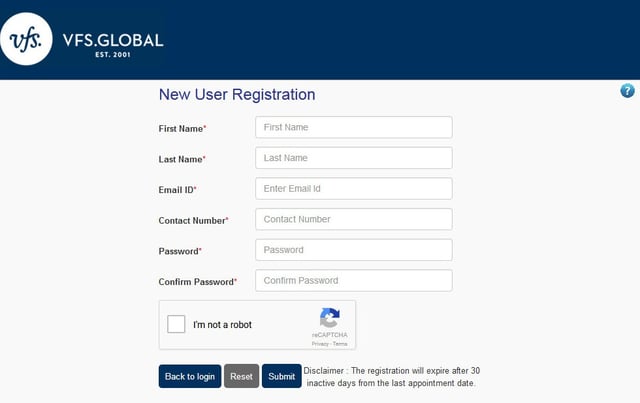
Task: Click the registration expiry disclaimer text
Action: tap(391, 377)
